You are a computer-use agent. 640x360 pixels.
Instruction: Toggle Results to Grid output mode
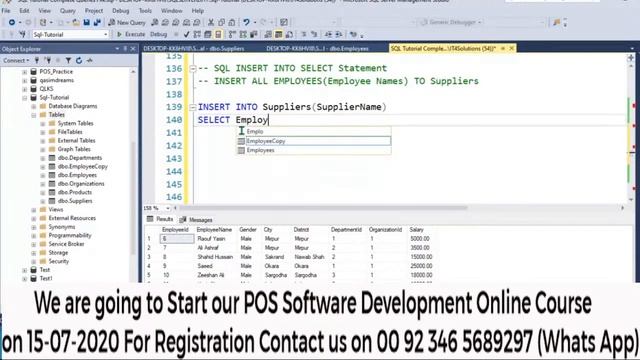pos(279,34)
